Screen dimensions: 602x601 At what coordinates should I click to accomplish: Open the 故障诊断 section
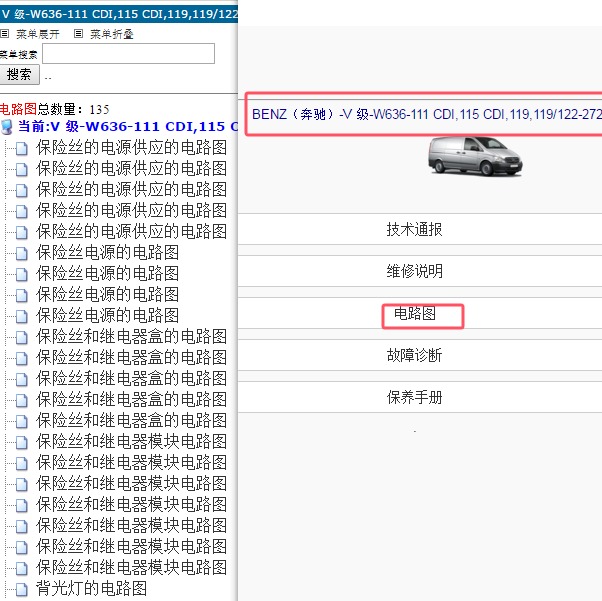414,355
